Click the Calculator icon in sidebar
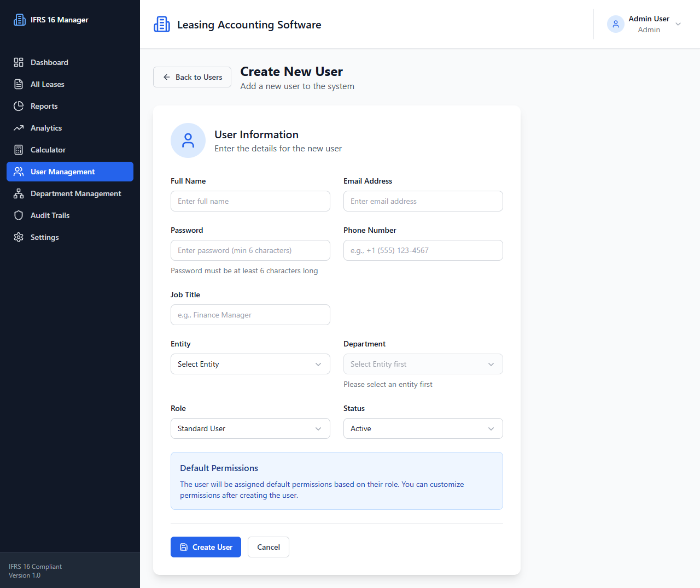This screenshot has width=700, height=588. click(x=19, y=150)
